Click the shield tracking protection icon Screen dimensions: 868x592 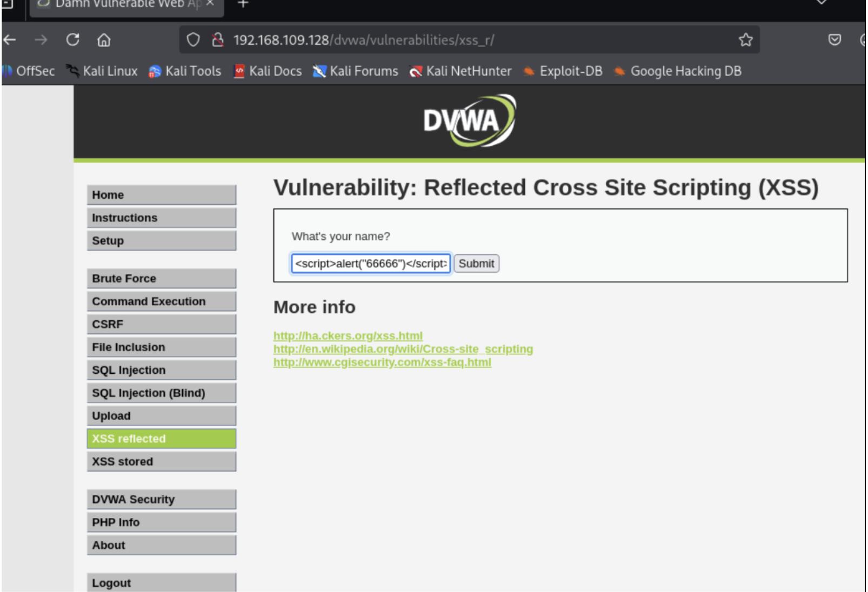[x=193, y=39]
